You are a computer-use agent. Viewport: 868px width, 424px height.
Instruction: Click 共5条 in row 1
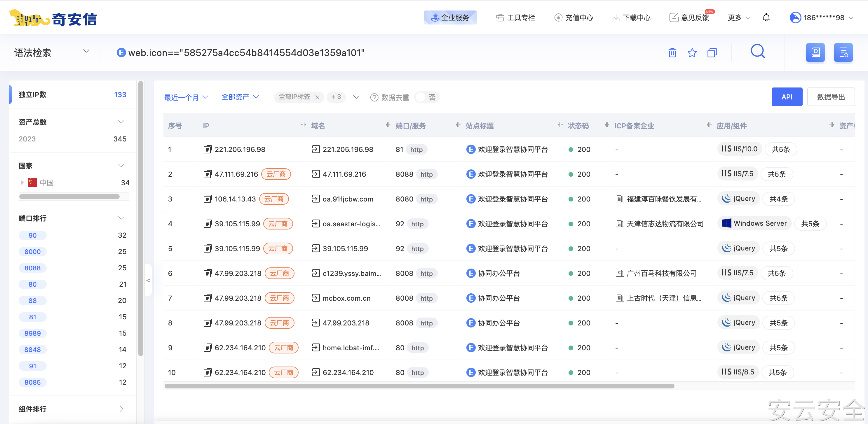[781, 149]
